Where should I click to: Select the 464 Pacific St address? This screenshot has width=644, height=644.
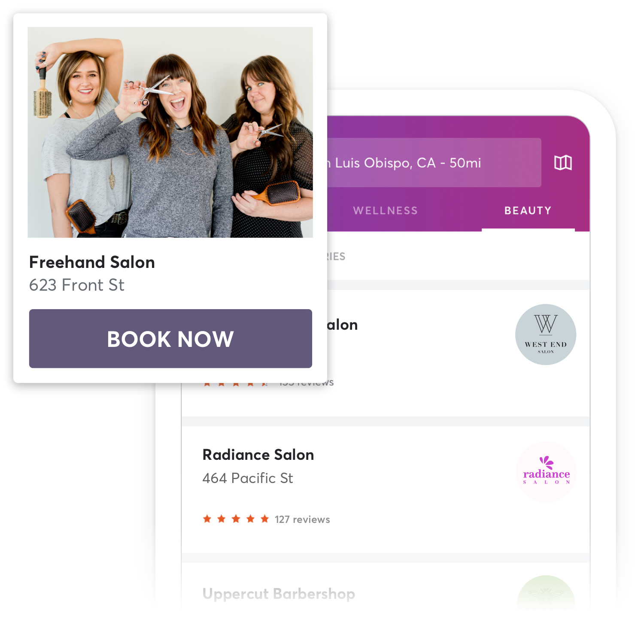tap(248, 478)
